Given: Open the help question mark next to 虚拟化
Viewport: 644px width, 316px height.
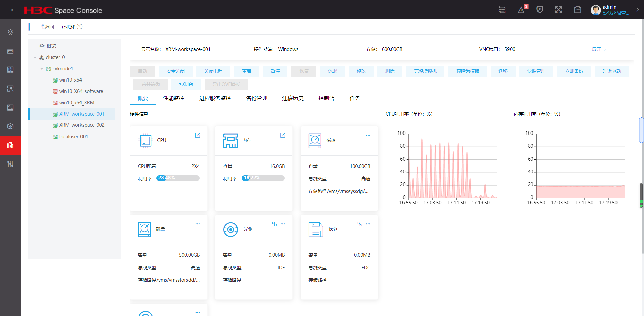Looking at the screenshot, I should pos(79,27).
